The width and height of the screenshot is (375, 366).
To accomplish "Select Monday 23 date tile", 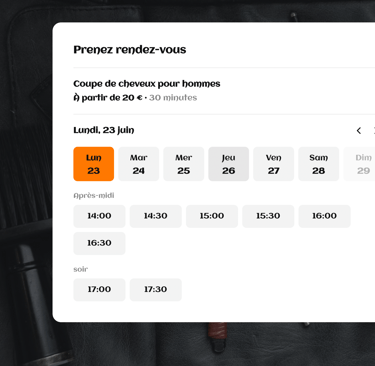I will (x=94, y=164).
